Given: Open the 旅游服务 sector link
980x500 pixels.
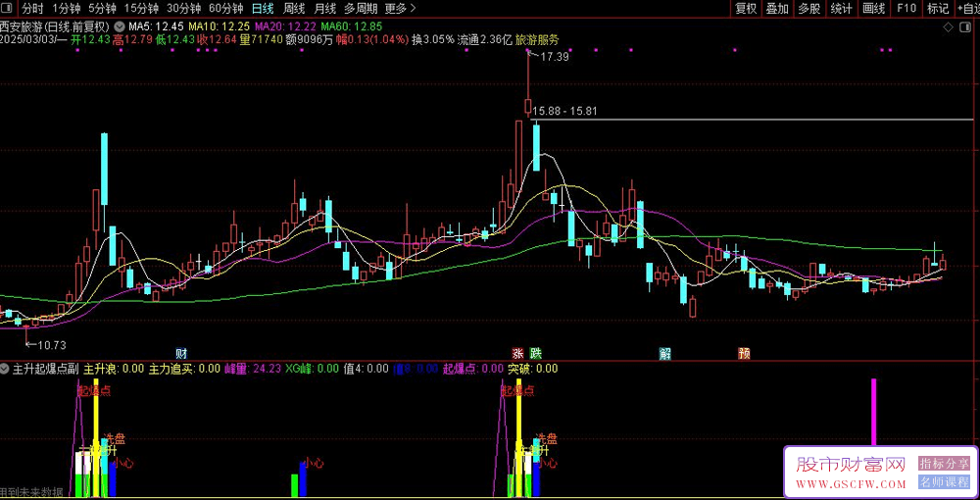Looking at the screenshot, I should coord(539,40).
